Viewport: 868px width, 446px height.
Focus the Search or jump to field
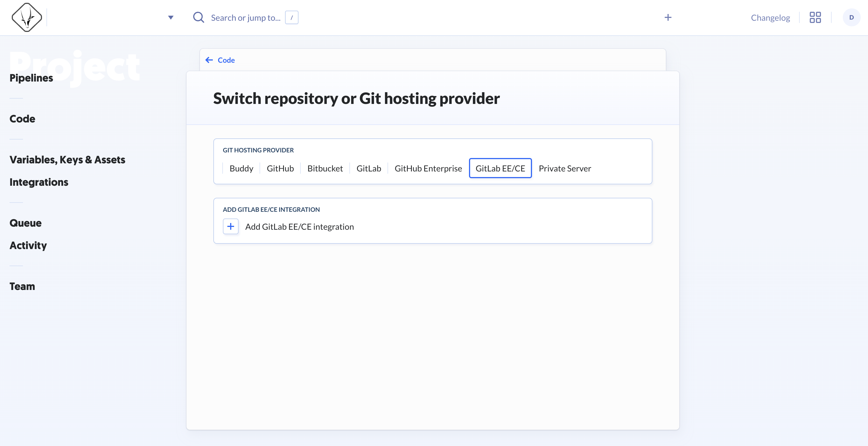click(x=246, y=18)
